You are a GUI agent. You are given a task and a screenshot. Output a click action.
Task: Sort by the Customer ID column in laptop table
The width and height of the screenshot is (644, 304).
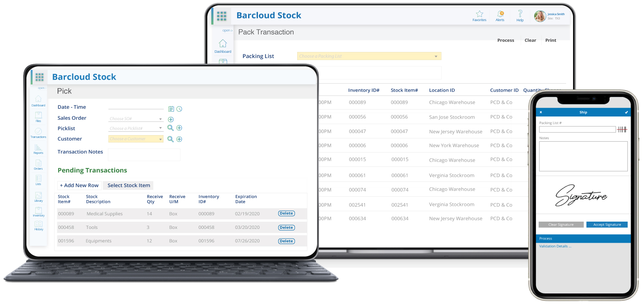tap(504, 90)
